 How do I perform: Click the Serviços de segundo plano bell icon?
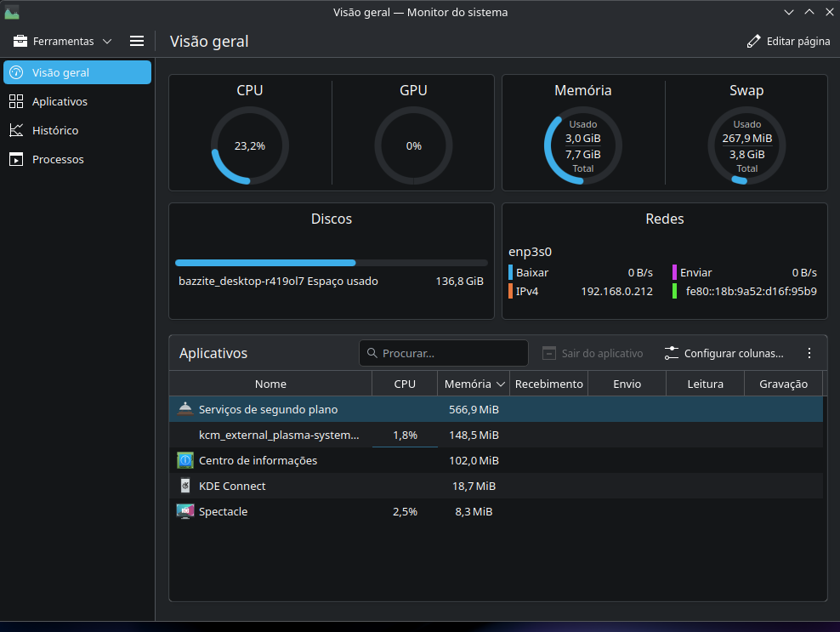184,408
